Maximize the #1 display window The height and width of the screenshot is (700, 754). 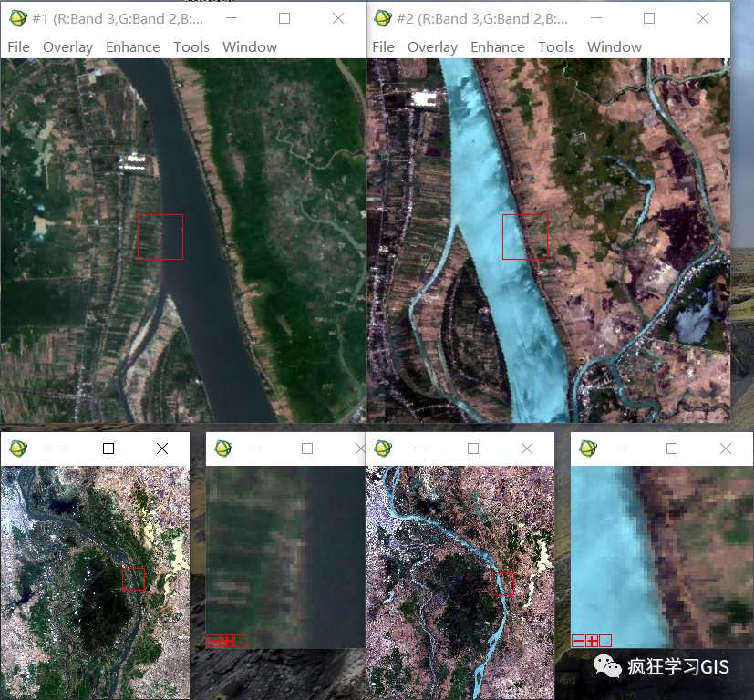point(284,18)
